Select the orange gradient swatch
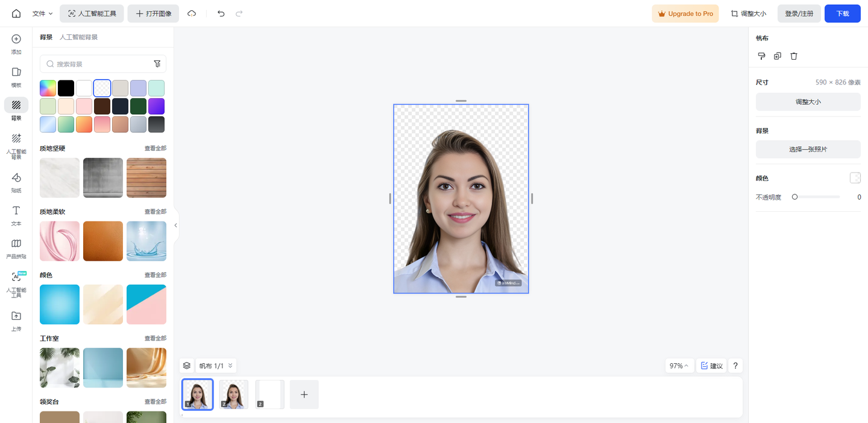868x423 pixels. click(84, 124)
